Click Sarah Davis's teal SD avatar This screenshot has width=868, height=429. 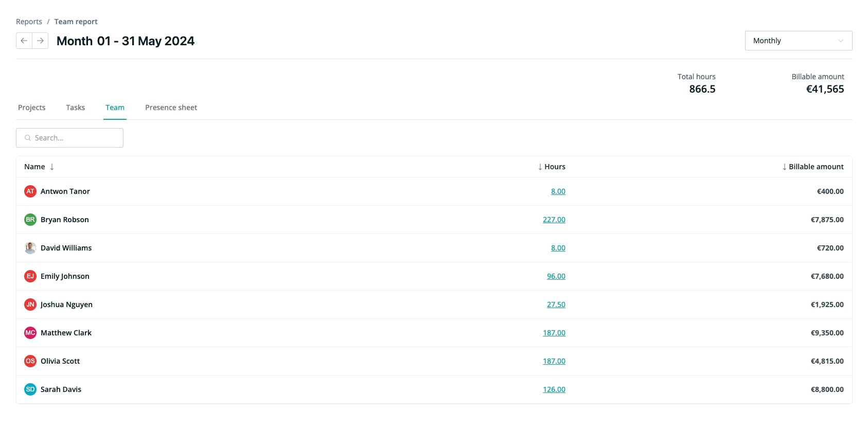coord(30,389)
